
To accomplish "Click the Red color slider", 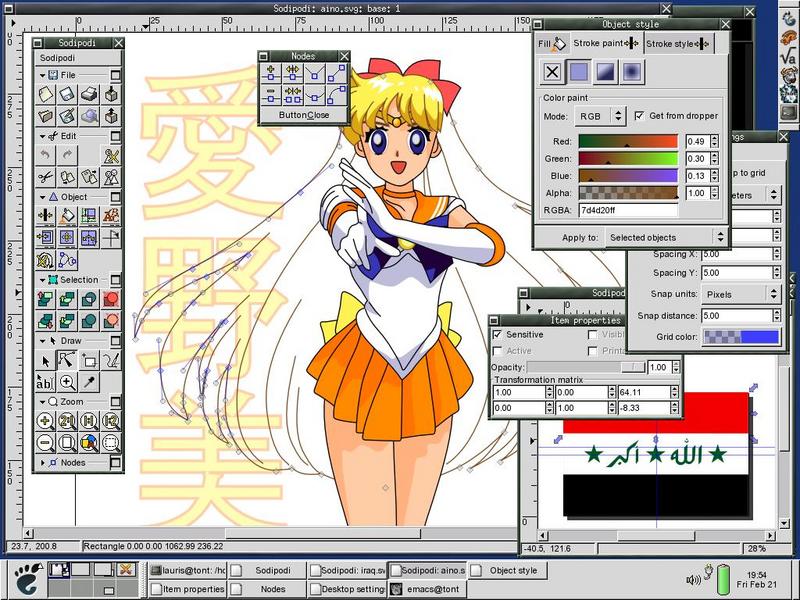I will (x=628, y=141).
